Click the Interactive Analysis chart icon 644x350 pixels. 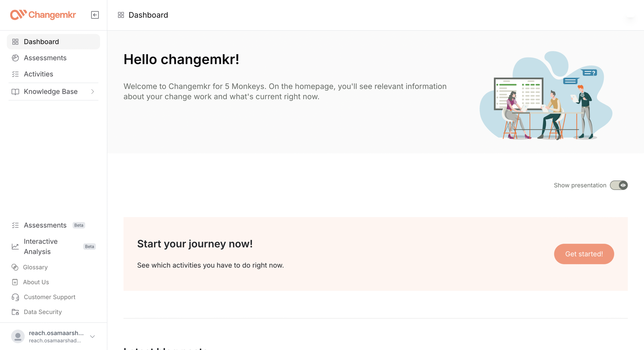pyautogui.click(x=15, y=246)
